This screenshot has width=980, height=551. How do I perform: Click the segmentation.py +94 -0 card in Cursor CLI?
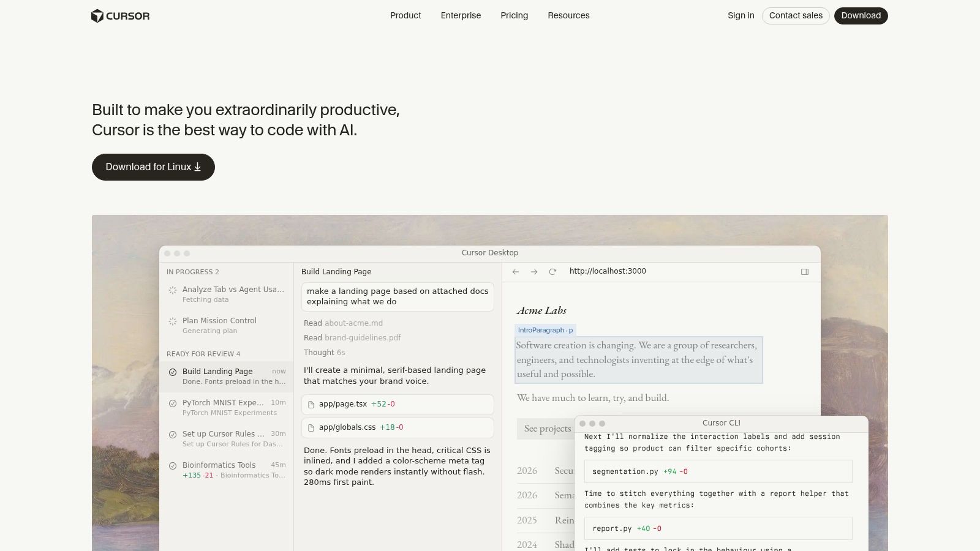coord(718,471)
